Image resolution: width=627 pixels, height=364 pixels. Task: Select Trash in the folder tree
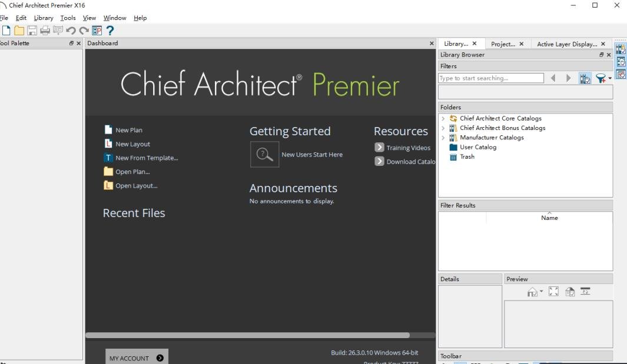coord(467,156)
